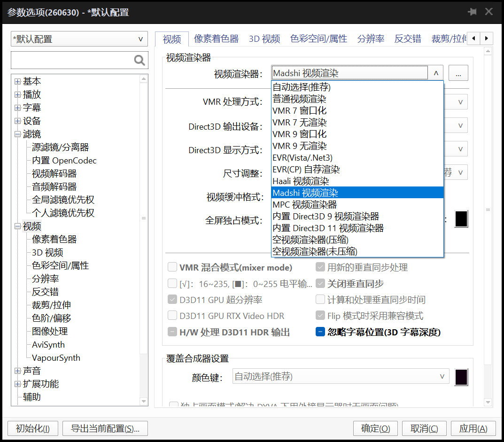Expand the 播放 tree node
This screenshot has width=504, height=442.
tap(18, 95)
